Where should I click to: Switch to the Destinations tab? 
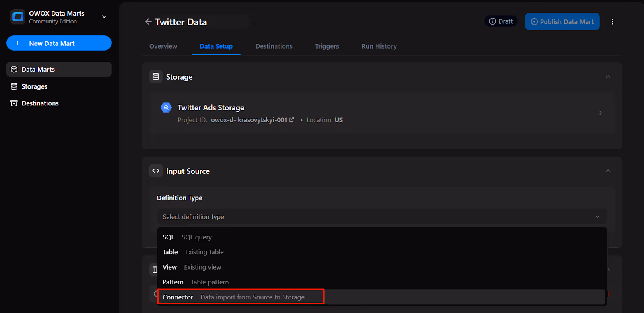click(274, 46)
